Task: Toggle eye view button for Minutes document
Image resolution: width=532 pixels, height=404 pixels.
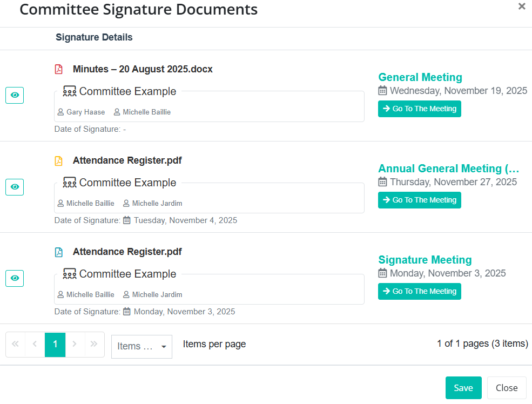Action: [15, 96]
